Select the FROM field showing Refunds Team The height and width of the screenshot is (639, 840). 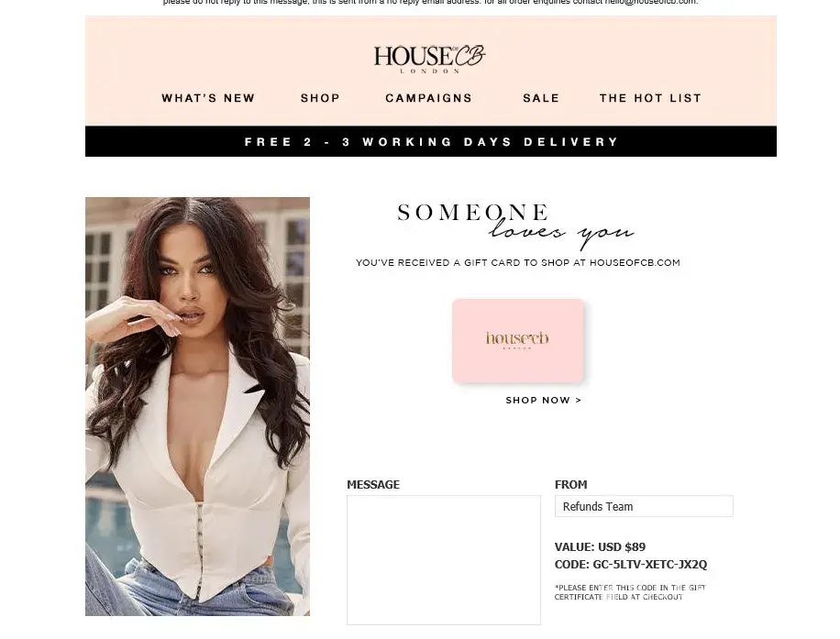(644, 506)
